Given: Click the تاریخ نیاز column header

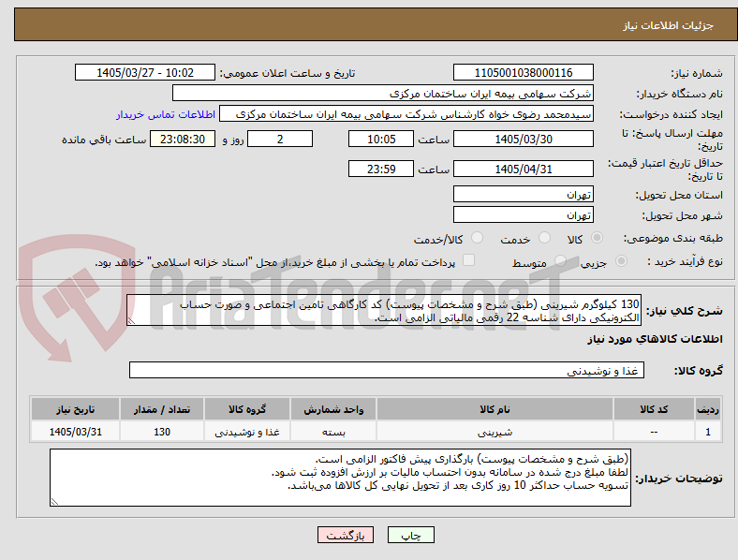Looking at the screenshot, I should (x=75, y=409).
